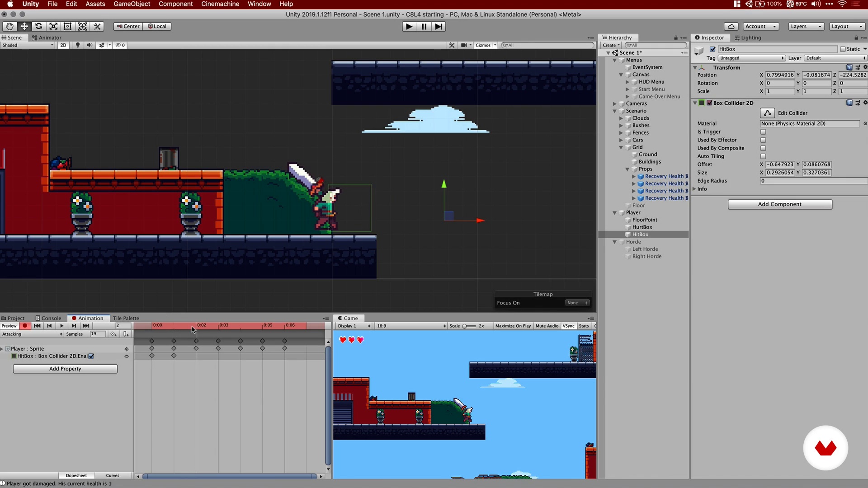Screen dimensions: 868x488
Task: Open Transform component gear menu
Action: pos(865,67)
